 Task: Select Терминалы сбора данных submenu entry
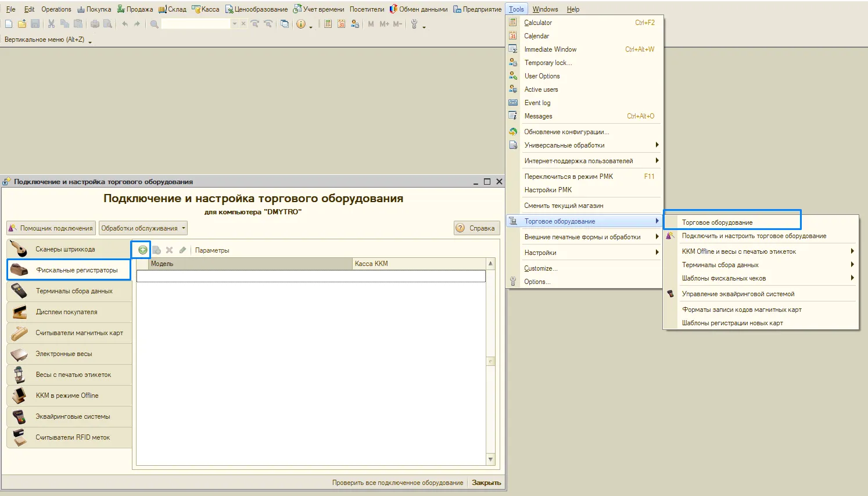[x=761, y=265]
